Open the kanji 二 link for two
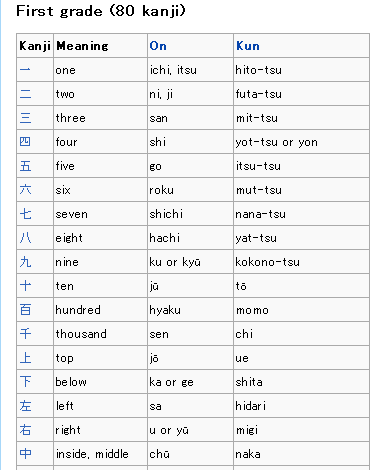 [x=25, y=94]
